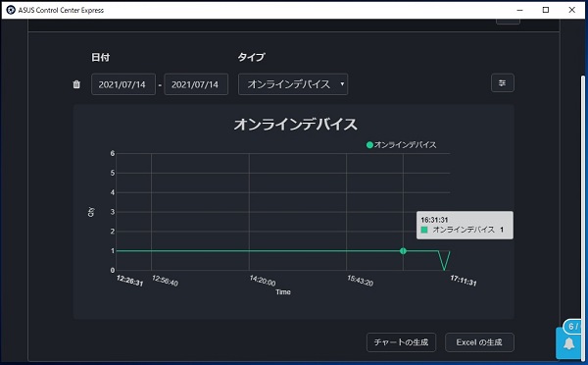Click the チャートの生成 button
588x365 pixels.
click(x=401, y=342)
